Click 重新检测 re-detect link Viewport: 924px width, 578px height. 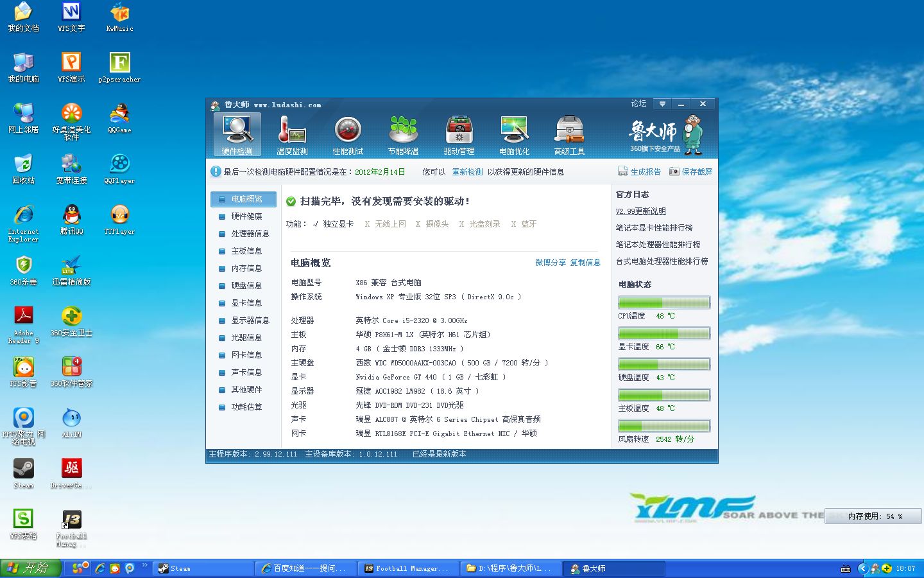pyautogui.click(x=467, y=172)
